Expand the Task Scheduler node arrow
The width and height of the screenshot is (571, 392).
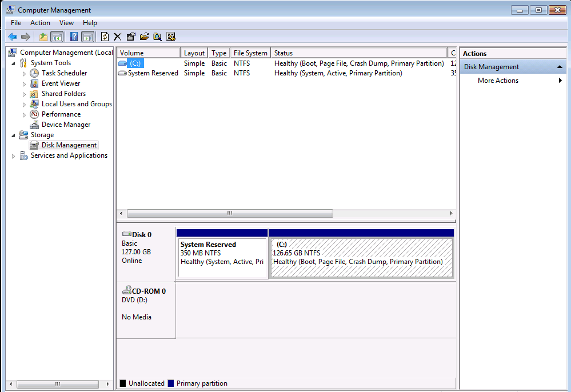tap(24, 74)
